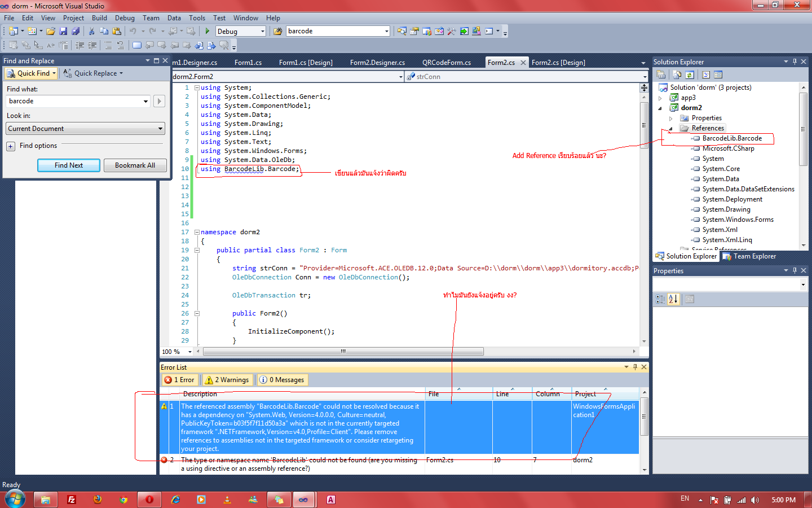Switch to Form2.cs [Design] tab
The image size is (812, 508).
[x=558, y=63]
